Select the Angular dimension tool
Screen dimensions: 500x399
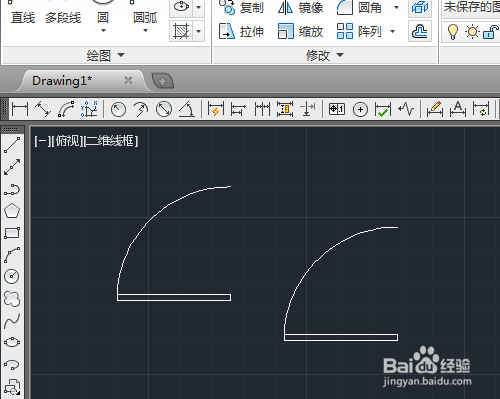187,109
